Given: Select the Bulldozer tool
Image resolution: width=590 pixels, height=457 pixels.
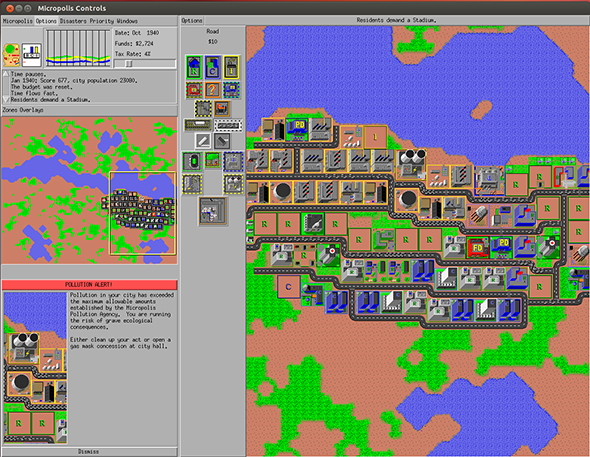Looking at the screenshot, I should click(x=222, y=109).
